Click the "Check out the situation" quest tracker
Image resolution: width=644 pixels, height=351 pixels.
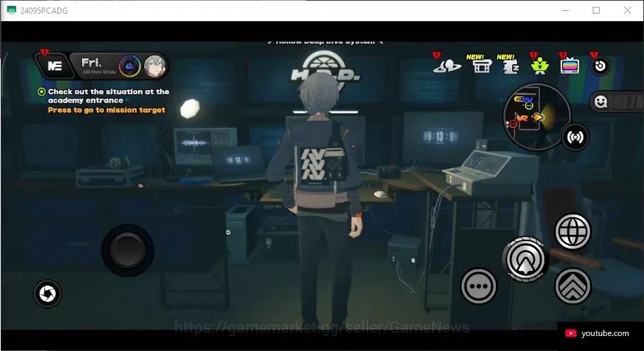point(104,96)
